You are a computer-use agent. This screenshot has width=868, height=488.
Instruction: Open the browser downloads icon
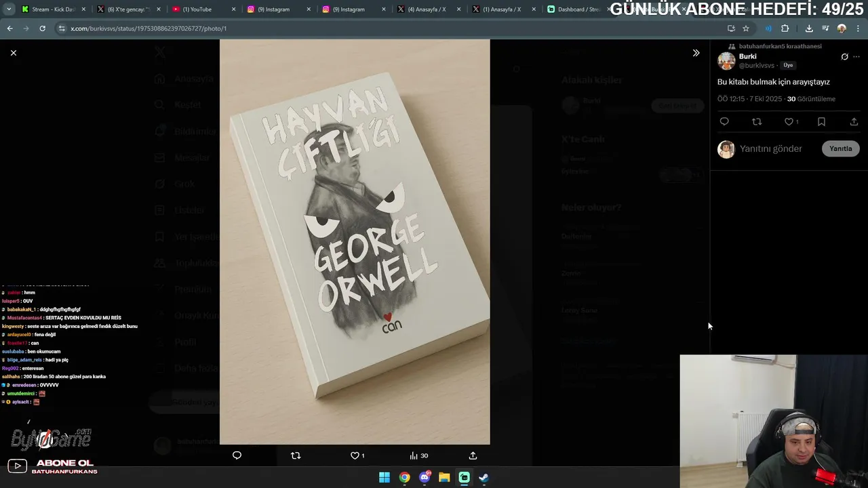pyautogui.click(x=809, y=28)
